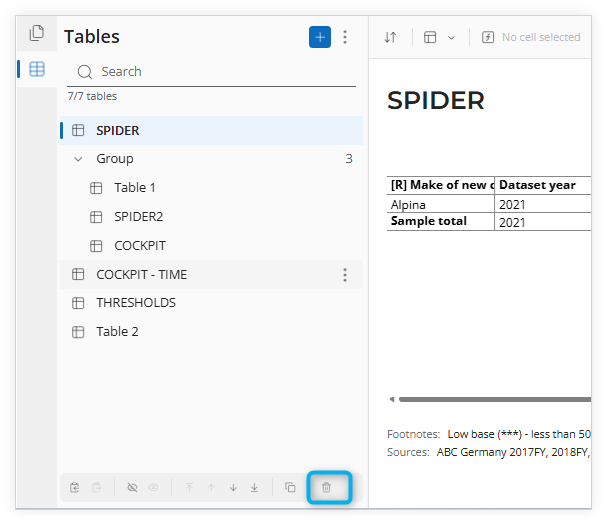Select the tables grid icon in sidebar

37,69
